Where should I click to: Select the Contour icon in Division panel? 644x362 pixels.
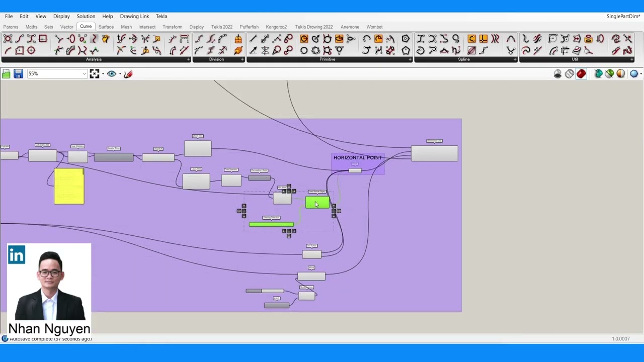238,39
